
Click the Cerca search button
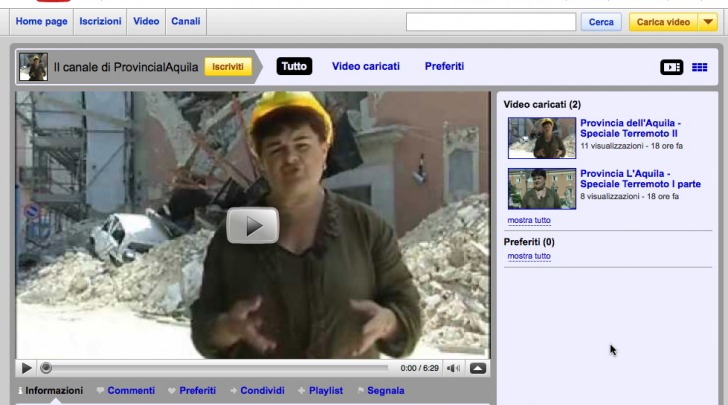point(601,22)
